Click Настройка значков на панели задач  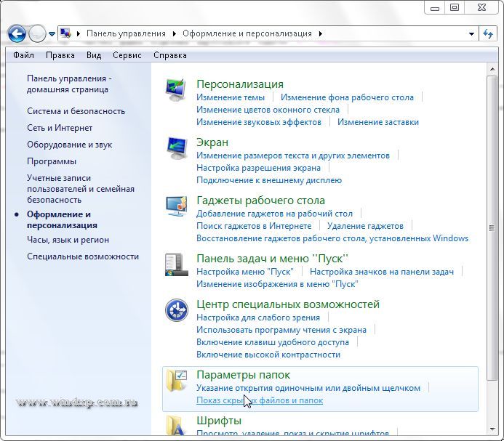tap(382, 272)
